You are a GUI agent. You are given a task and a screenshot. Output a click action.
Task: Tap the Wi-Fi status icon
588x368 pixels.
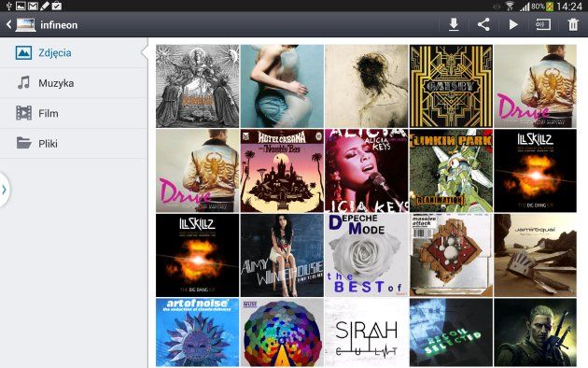[510, 6]
